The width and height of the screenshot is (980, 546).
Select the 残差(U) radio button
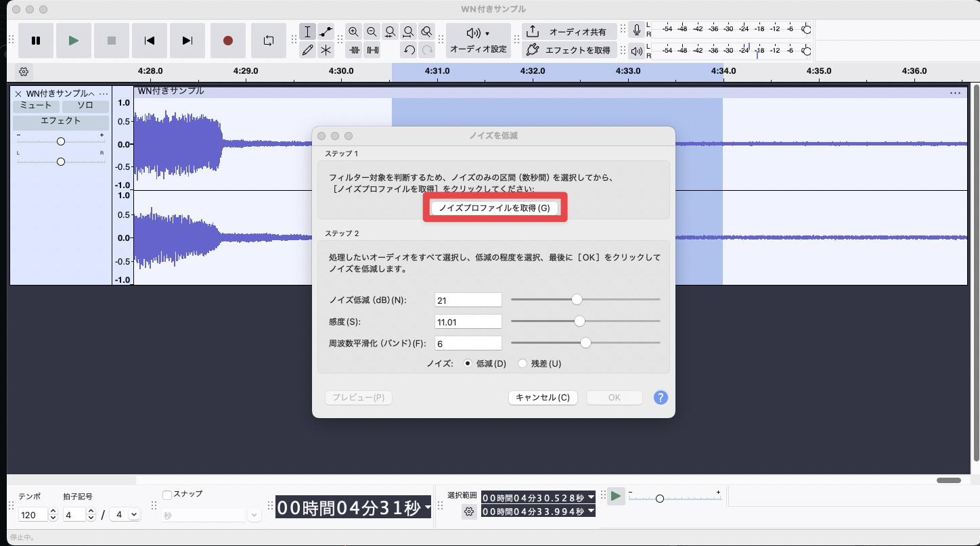(522, 363)
